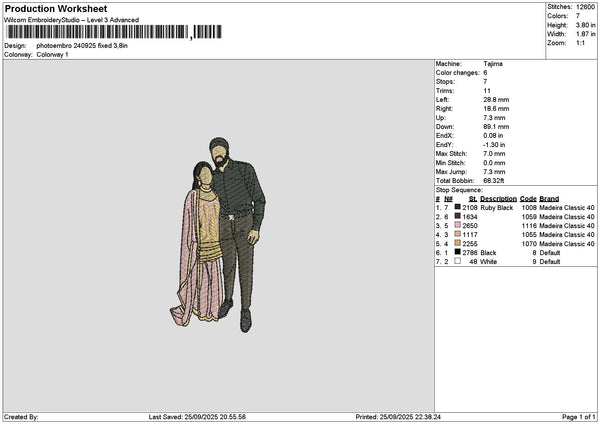The width and height of the screenshot is (600, 424).
Task: Click the EndX value 0.08 in
Action: pos(493,135)
